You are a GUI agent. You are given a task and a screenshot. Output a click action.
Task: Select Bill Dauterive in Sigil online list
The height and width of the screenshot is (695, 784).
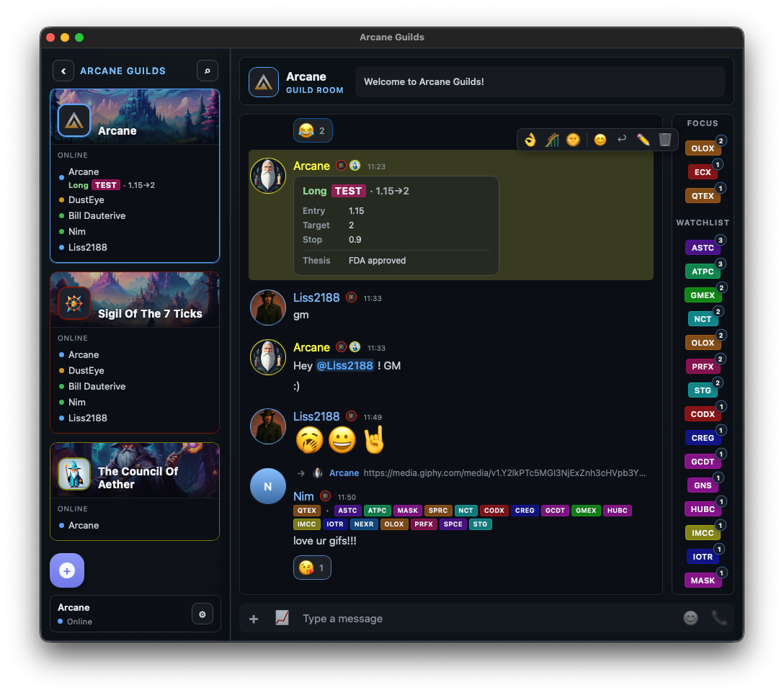tap(97, 386)
